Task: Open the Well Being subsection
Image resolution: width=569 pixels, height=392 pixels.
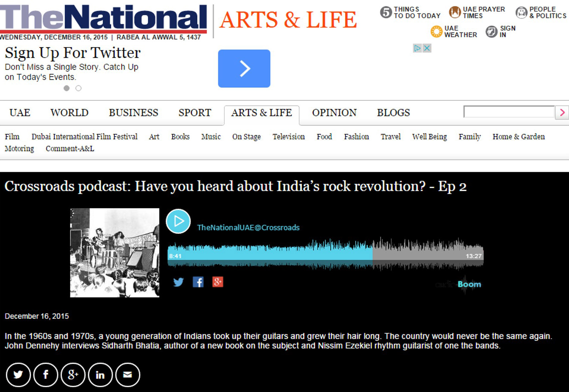Action: 430,137
